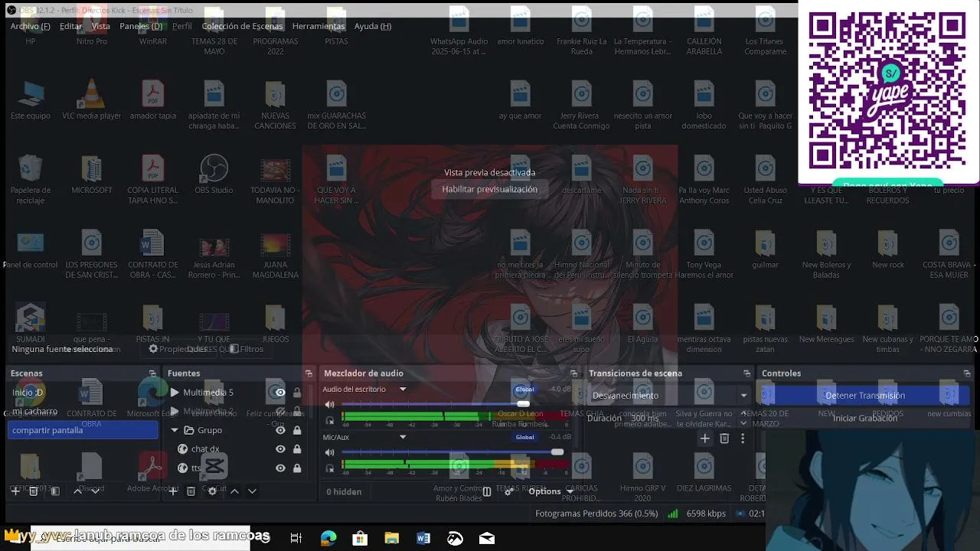Move scene down in Escenas toolbar
The image size is (980, 551).
point(95,491)
